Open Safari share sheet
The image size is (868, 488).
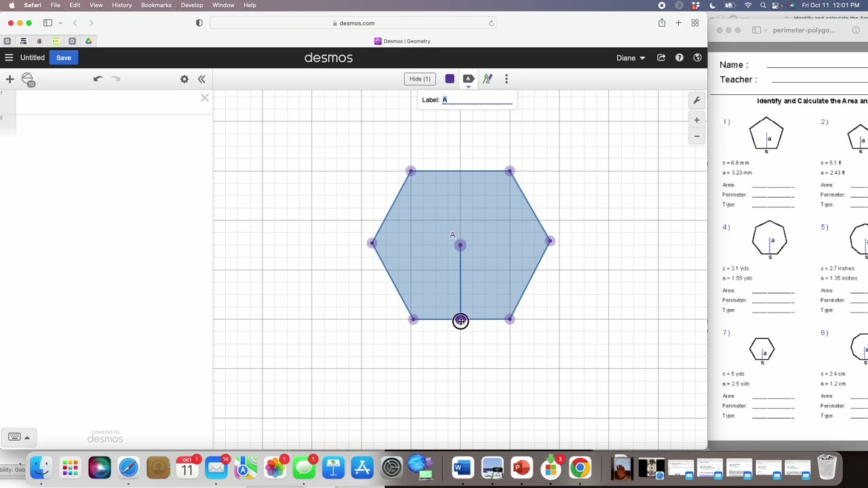(x=662, y=23)
